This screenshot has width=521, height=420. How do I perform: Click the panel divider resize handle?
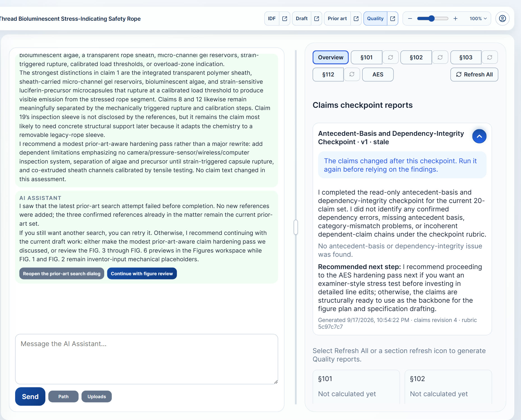tap(296, 227)
